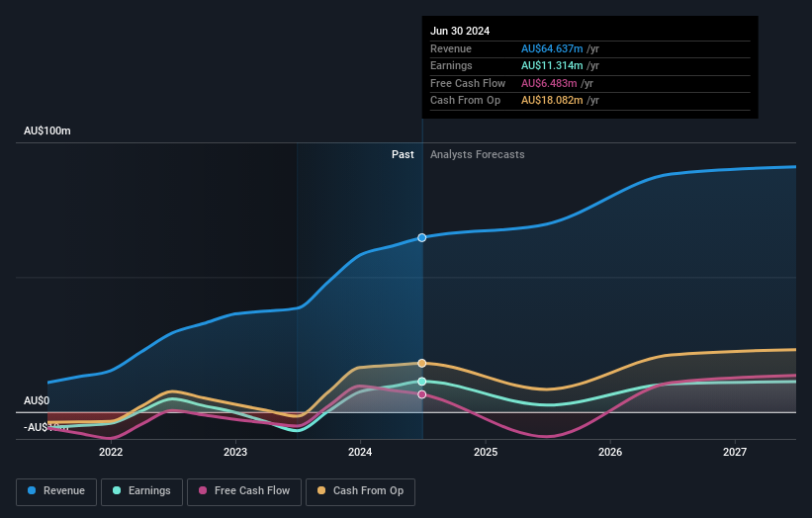
Task: Select the Revenue data point at Jun 2024
Action: click(422, 237)
